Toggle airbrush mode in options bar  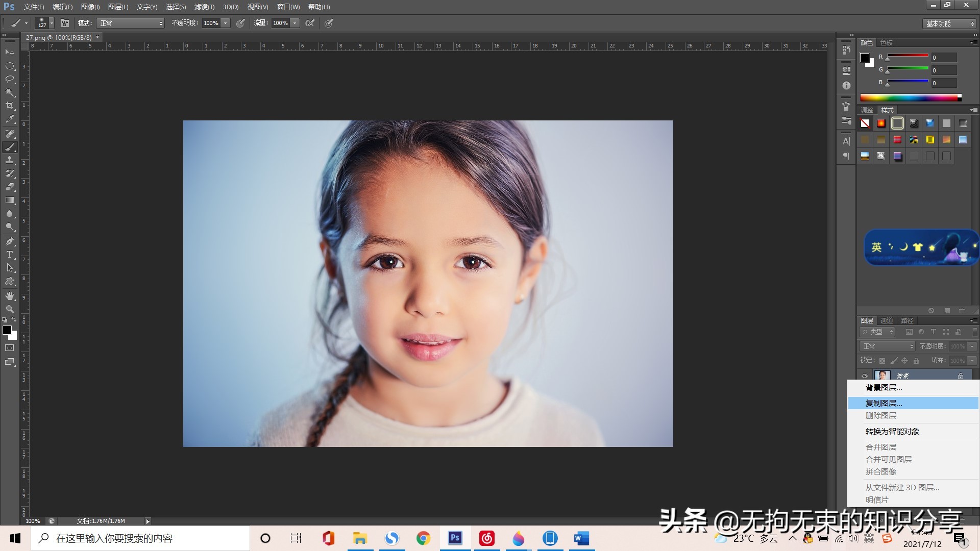coord(310,23)
